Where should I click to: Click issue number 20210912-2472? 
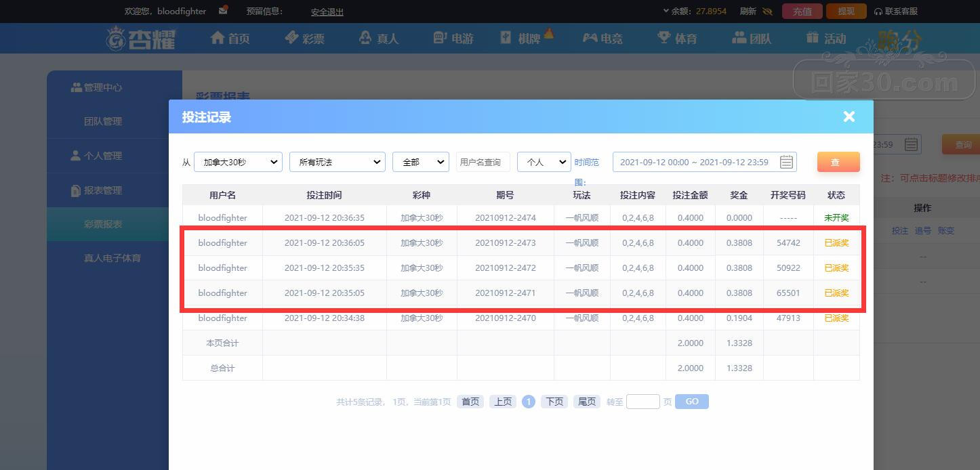[506, 268]
